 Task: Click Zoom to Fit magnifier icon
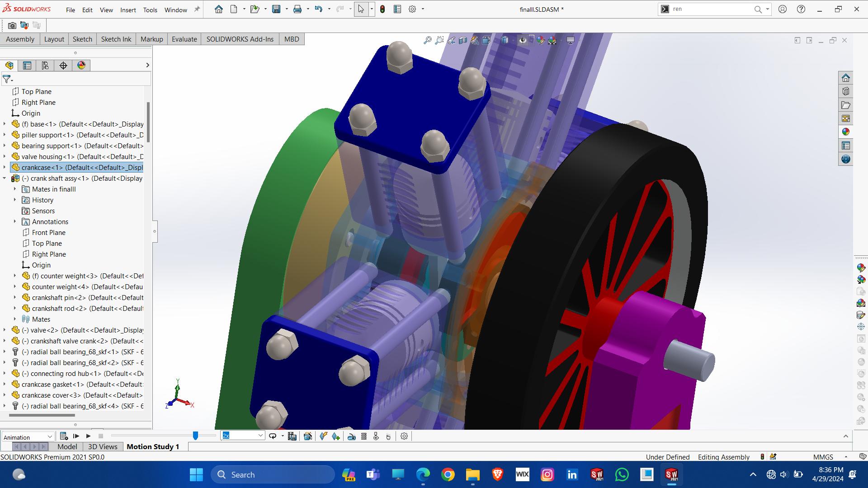tap(427, 40)
